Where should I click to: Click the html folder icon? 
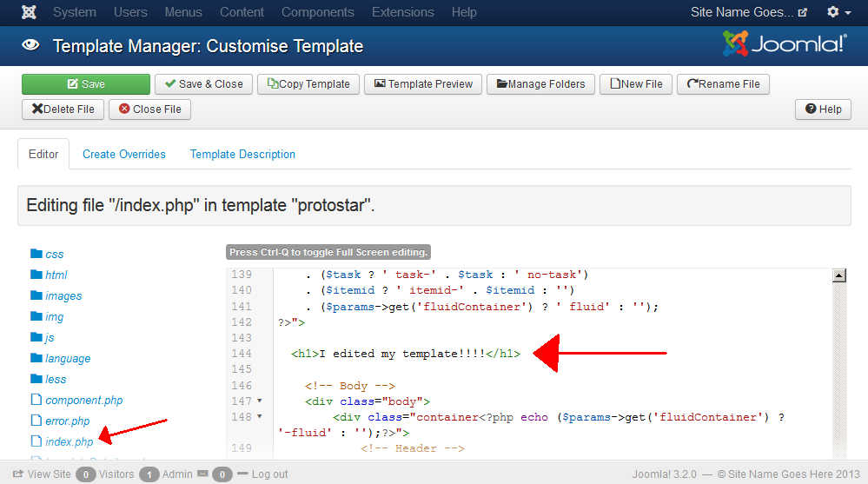tap(36, 274)
